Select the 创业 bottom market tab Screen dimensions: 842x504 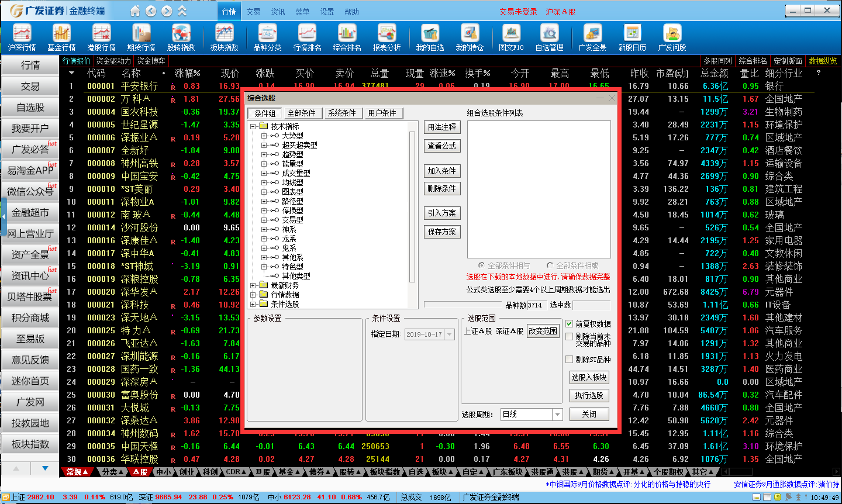pos(187,472)
